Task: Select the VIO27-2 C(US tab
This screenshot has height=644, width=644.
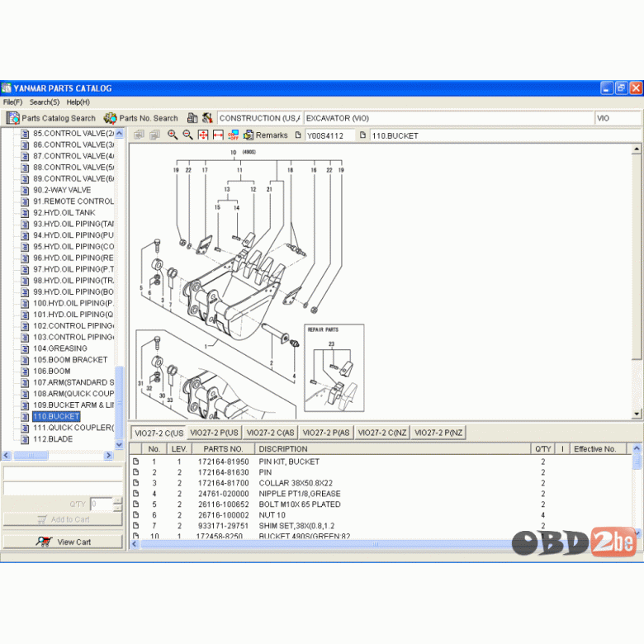Action: coord(159,433)
